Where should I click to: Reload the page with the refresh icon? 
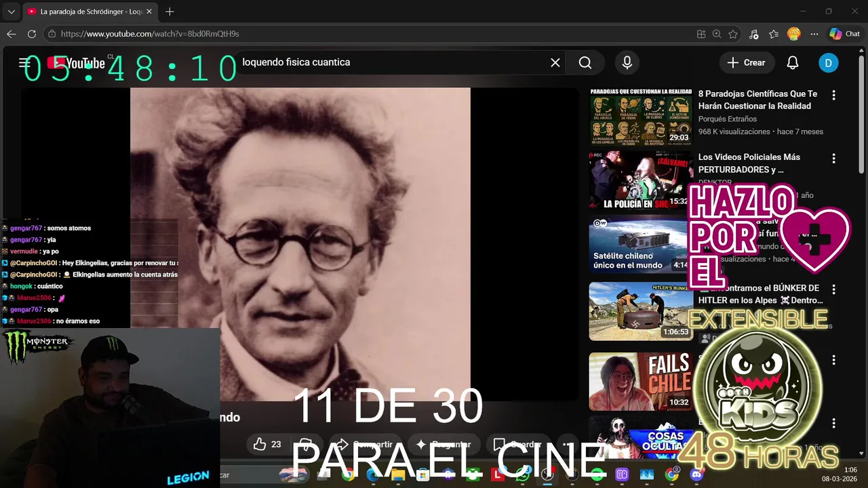click(x=32, y=34)
